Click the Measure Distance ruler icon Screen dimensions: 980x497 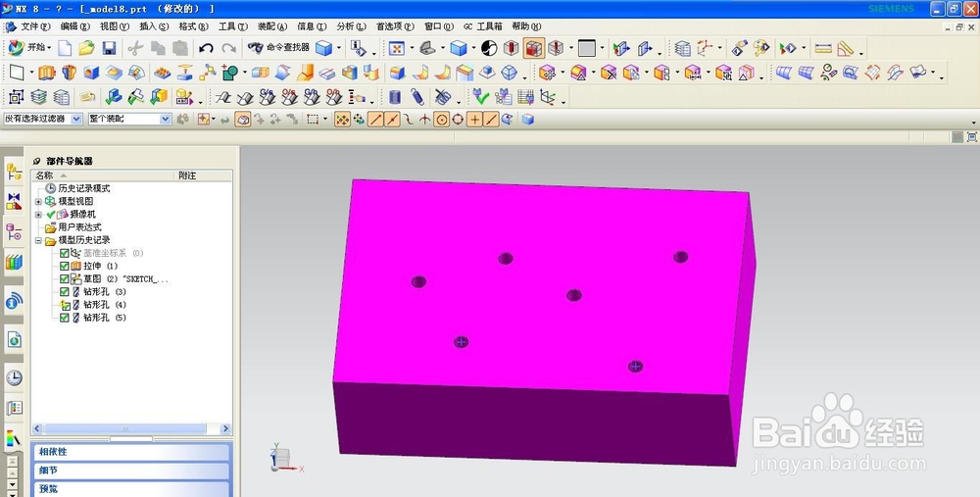823,48
